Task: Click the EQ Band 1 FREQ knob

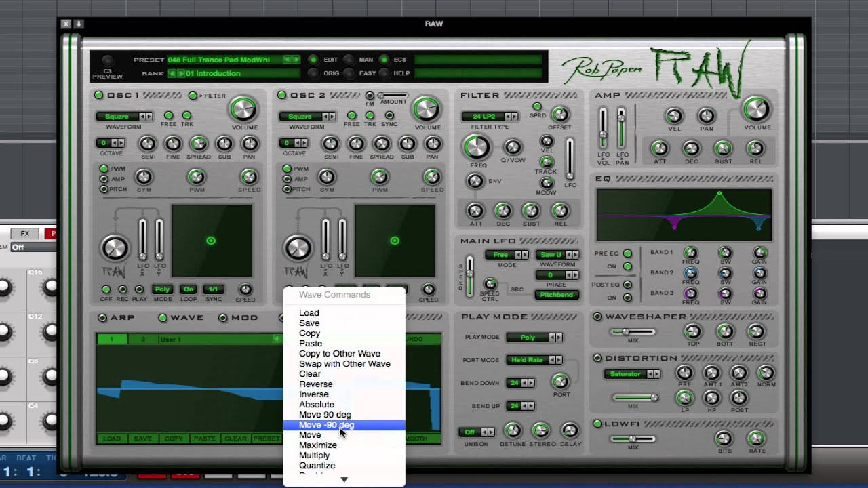Action: 690,253
